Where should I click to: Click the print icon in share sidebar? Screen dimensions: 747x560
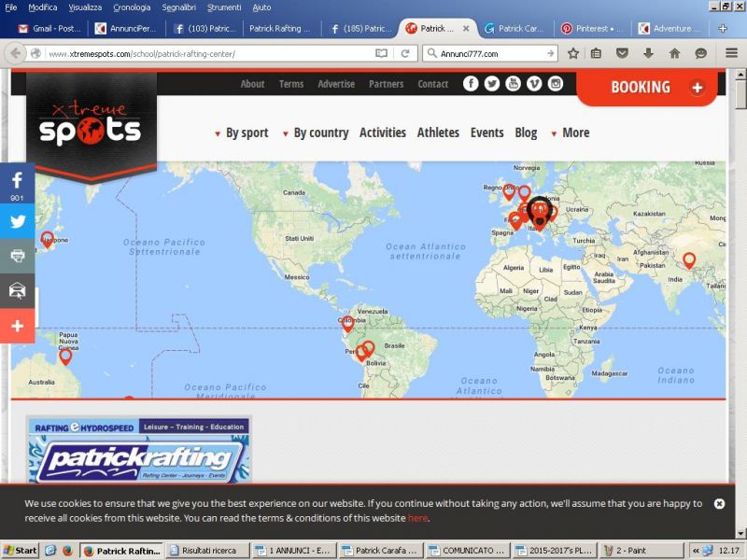point(17,256)
